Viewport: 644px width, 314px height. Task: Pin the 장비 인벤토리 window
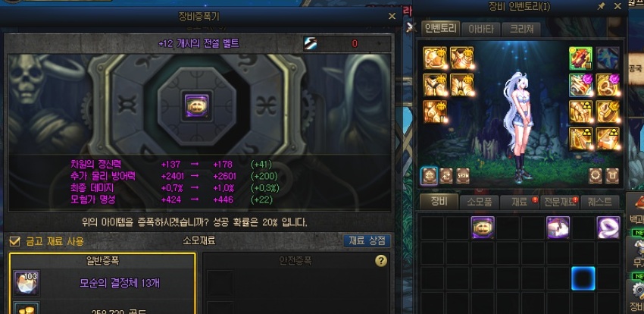click(x=602, y=6)
